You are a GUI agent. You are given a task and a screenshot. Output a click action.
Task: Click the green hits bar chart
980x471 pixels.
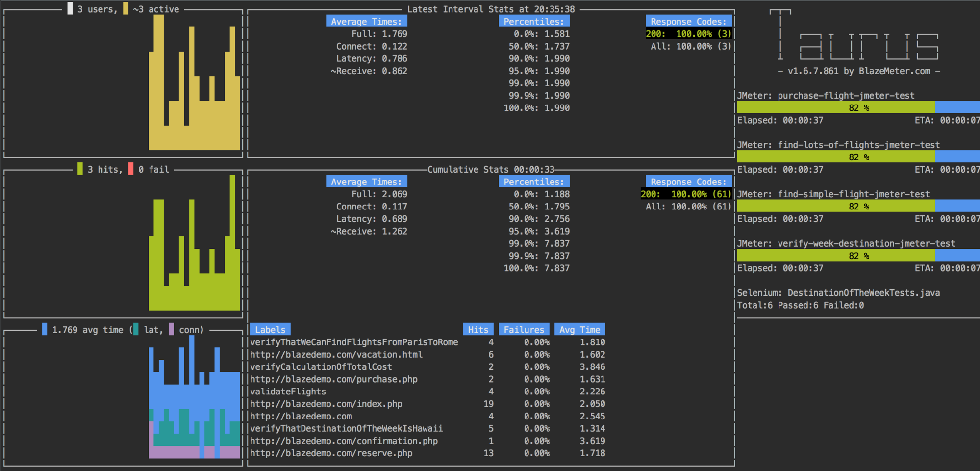coord(195,243)
